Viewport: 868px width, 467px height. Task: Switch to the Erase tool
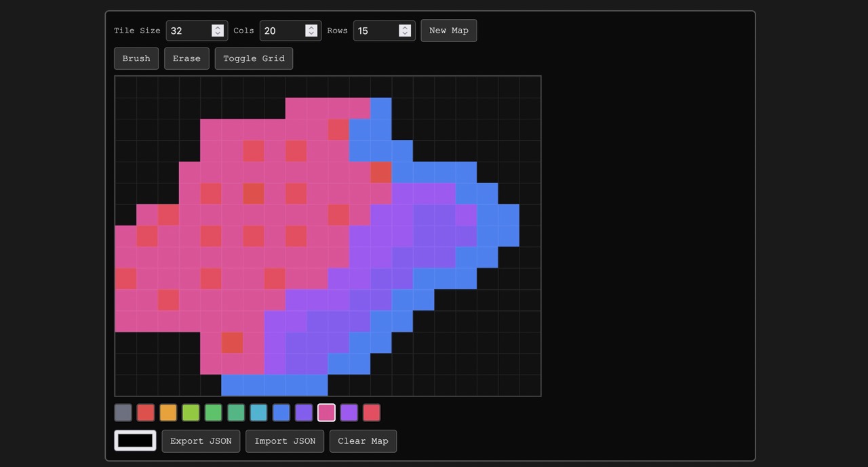click(186, 58)
